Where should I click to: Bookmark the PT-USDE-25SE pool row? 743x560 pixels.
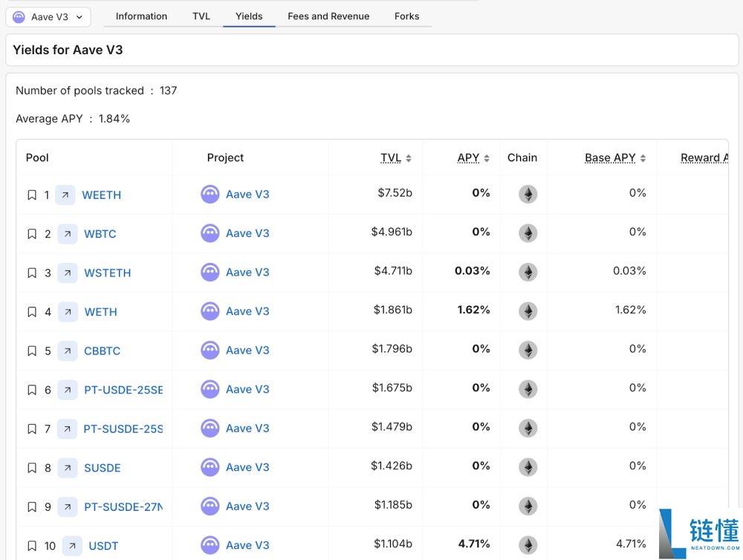point(32,390)
